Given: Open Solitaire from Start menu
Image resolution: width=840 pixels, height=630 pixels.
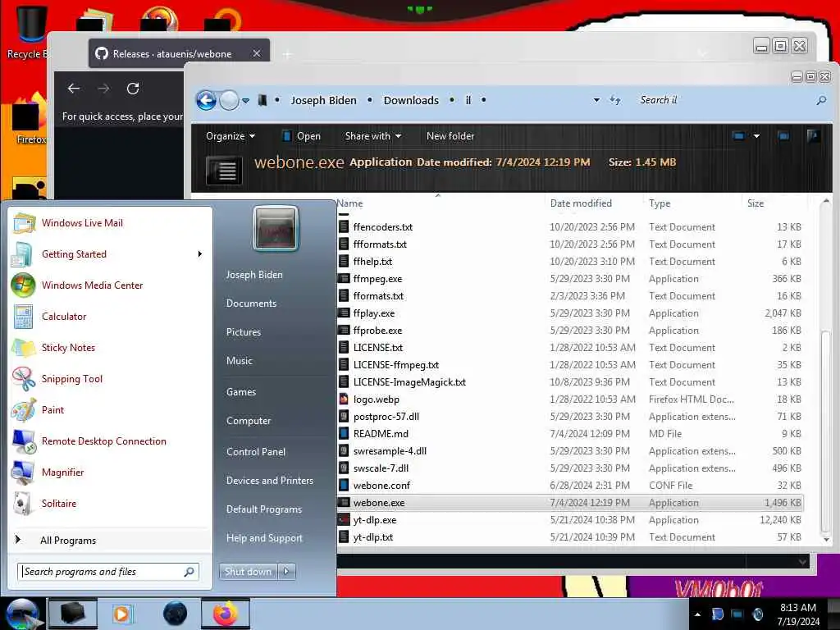Looking at the screenshot, I should coord(59,503).
